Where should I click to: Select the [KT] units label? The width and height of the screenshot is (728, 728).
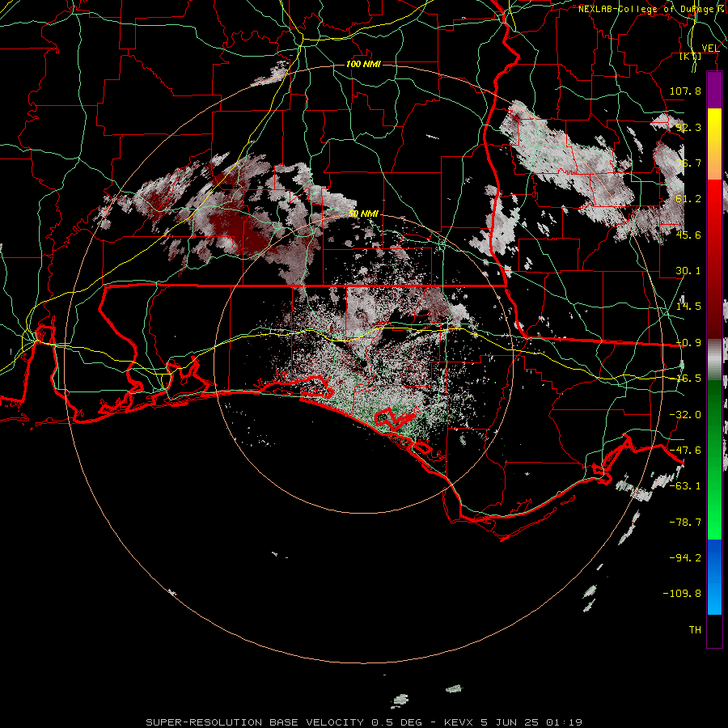click(691, 56)
